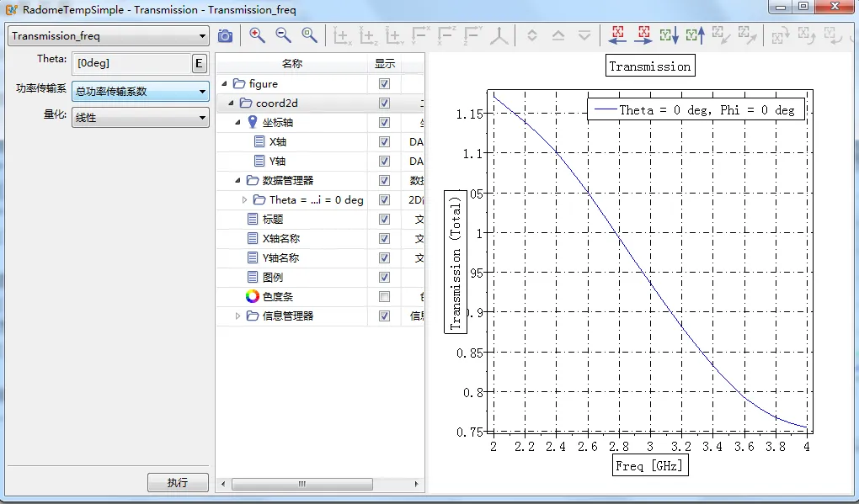Enable the 色度条 display checkbox

point(384,297)
